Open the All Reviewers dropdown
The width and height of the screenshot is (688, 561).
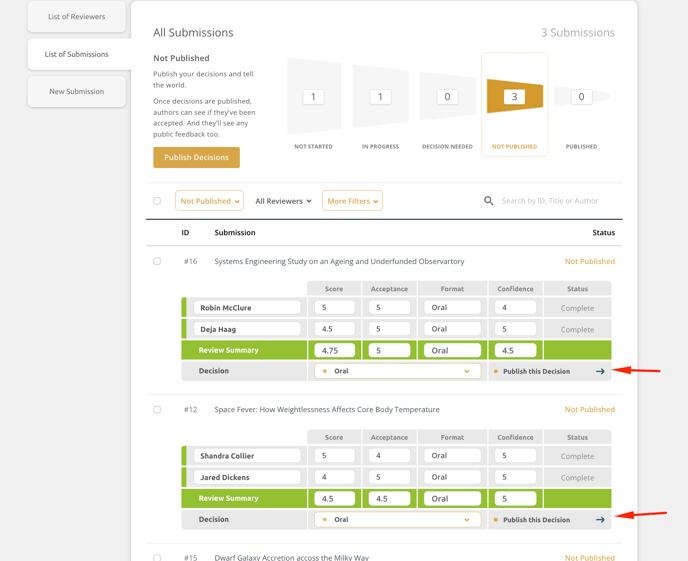point(283,201)
